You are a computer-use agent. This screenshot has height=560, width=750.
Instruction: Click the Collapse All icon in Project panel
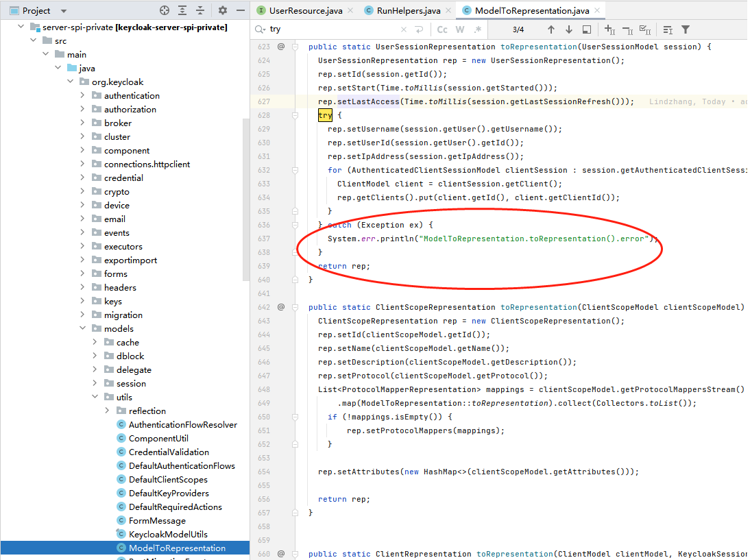tap(200, 10)
